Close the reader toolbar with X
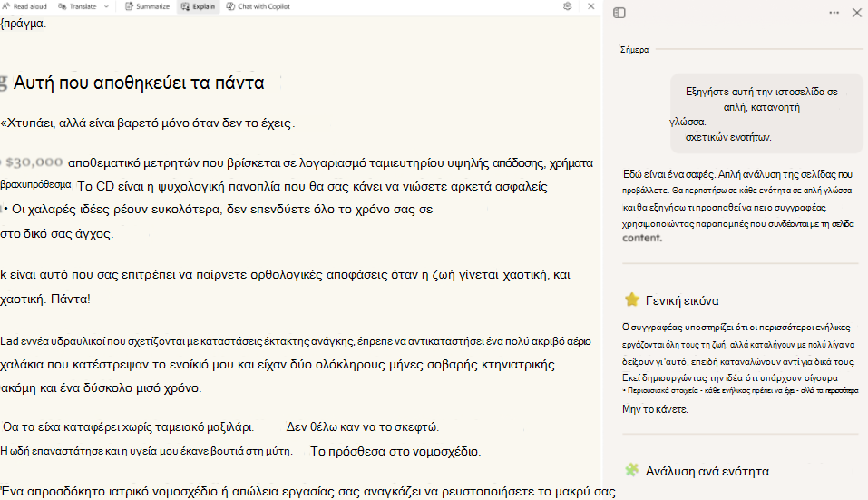The image size is (868, 500). coord(590,6)
